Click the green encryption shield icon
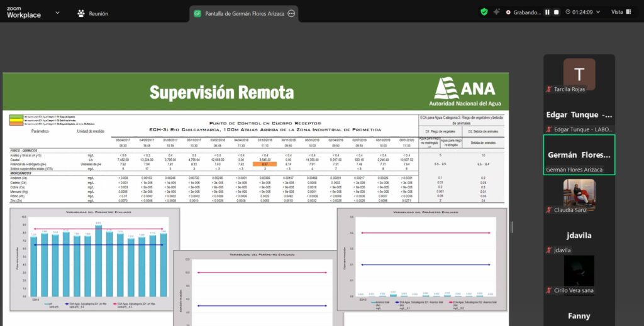 (x=484, y=12)
